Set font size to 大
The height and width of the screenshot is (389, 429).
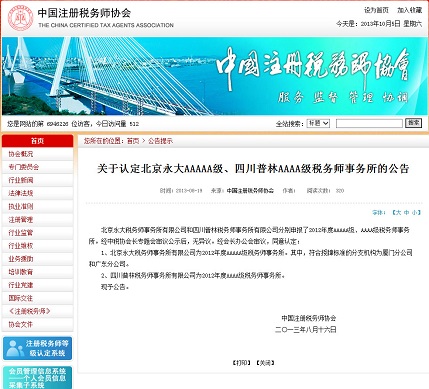398,212
